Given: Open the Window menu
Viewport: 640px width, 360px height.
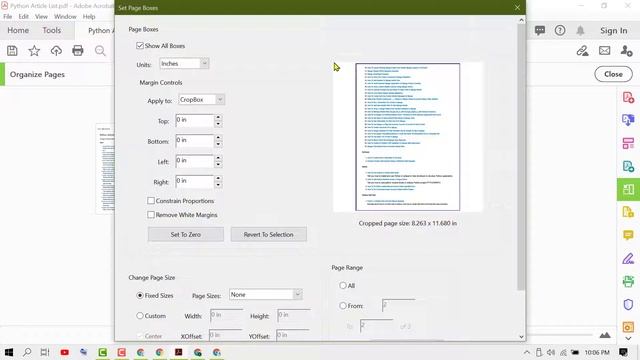Looking at the screenshot, I should tap(65, 17).
